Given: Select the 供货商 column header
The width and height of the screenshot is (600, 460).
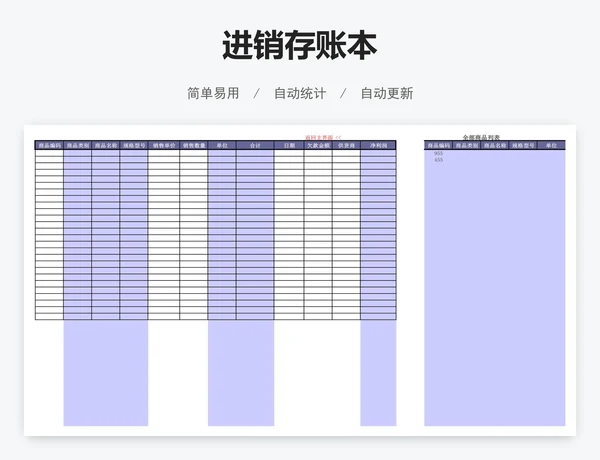Looking at the screenshot, I should [346, 145].
